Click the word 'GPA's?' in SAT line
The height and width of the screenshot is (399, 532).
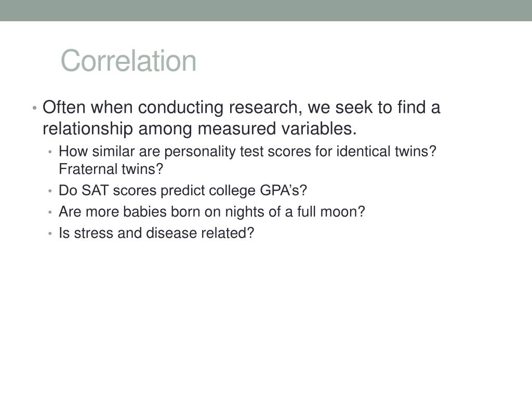click(x=283, y=191)
